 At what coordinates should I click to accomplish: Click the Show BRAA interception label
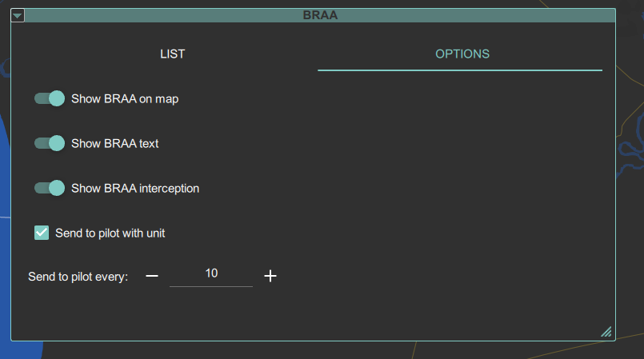click(x=135, y=189)
